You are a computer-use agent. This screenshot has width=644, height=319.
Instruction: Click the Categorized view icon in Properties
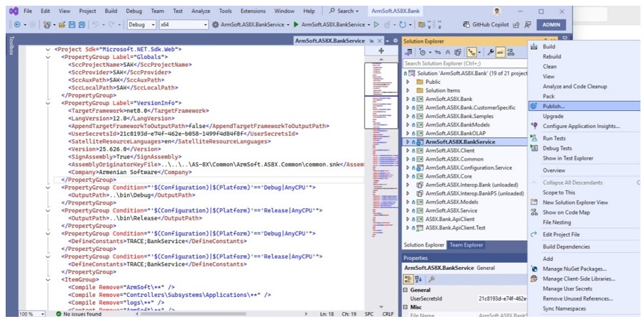tap(410, 279)
